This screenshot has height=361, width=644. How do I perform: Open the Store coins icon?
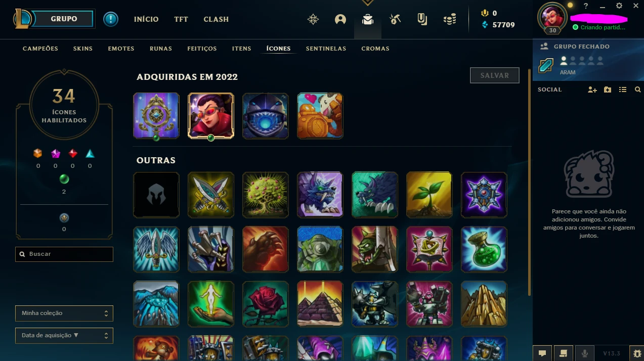(x=449, y=19)
